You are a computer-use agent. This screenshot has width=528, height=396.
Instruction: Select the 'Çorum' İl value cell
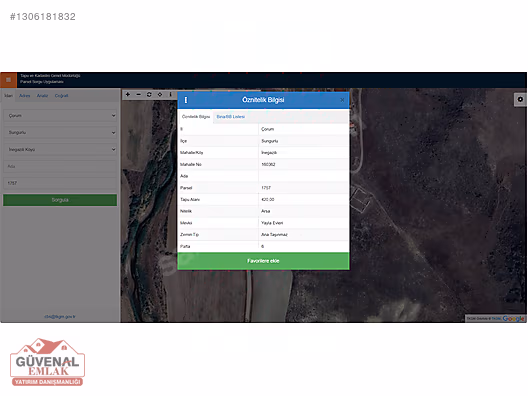(303, 129)
